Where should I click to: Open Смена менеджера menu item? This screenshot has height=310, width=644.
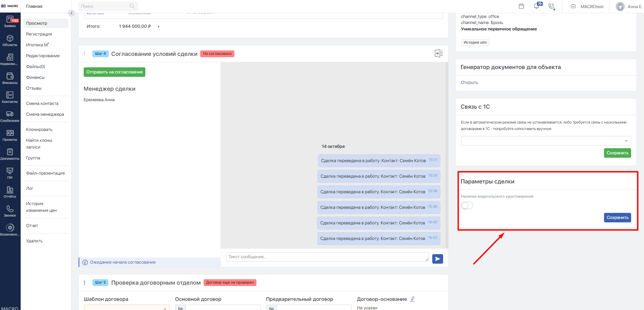45,114
